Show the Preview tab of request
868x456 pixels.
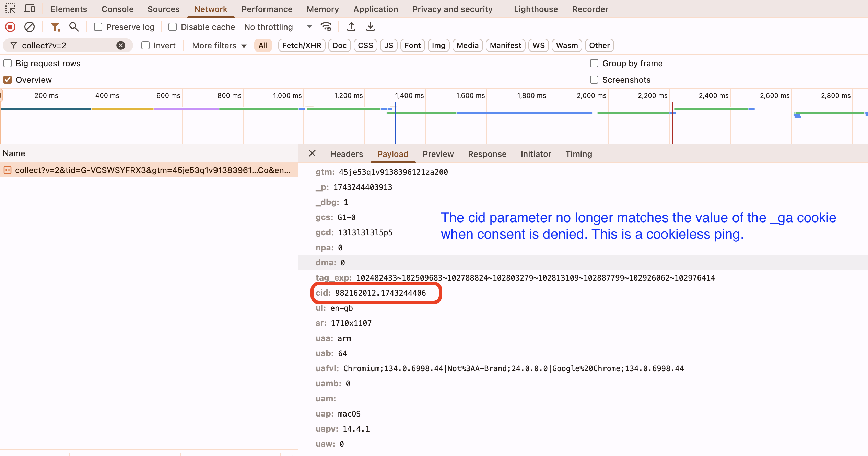pos(438,154)
